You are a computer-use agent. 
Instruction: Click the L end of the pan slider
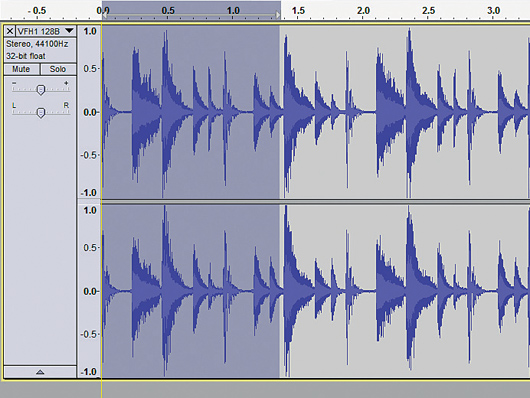click(x=14, y=106)
